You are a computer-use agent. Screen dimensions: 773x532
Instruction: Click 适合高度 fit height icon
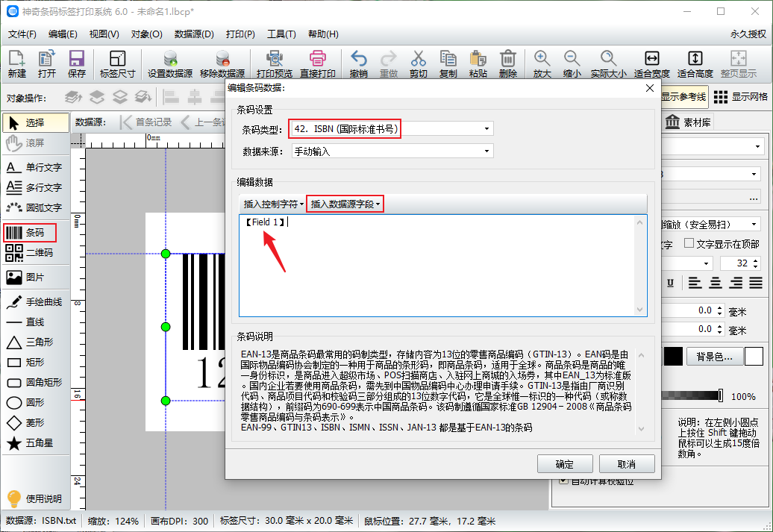pos(695,64)
